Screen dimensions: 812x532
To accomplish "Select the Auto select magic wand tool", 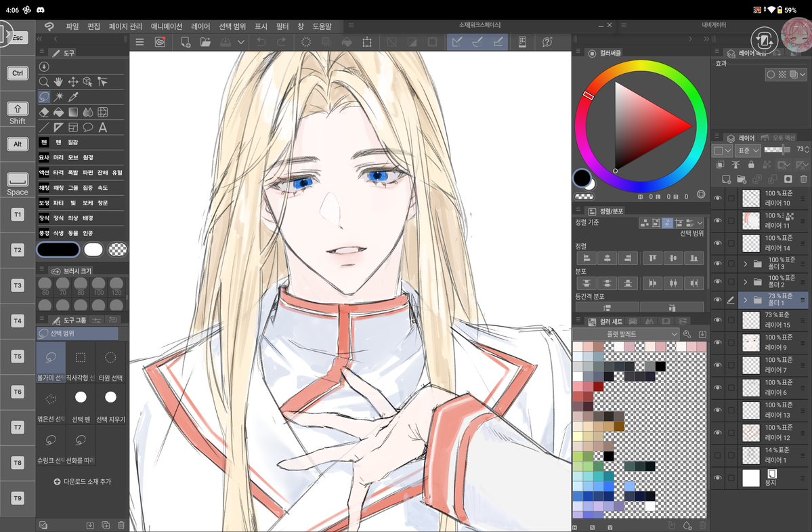I will (58, 97).
